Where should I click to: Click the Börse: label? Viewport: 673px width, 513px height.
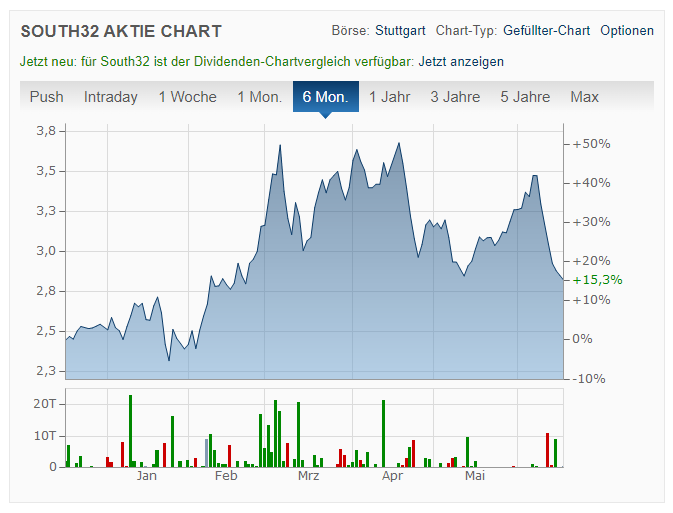point(350,30)
